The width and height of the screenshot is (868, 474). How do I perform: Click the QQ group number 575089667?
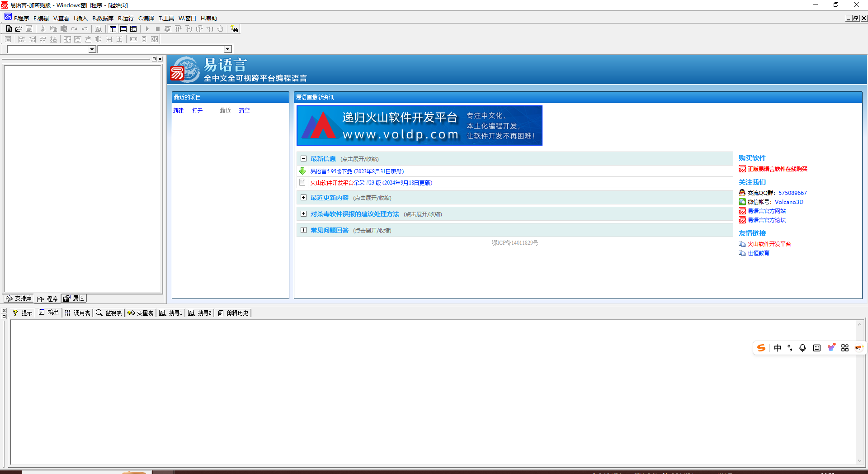pos(793,193)
